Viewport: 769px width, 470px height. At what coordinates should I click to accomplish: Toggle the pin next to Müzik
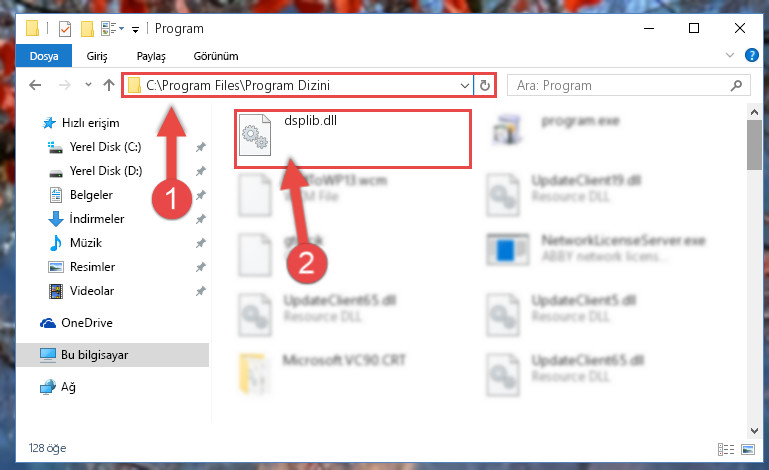click(200, 243)
